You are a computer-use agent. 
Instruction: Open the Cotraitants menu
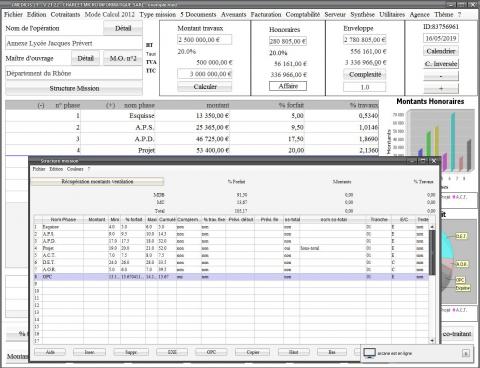tap(65, 15)
